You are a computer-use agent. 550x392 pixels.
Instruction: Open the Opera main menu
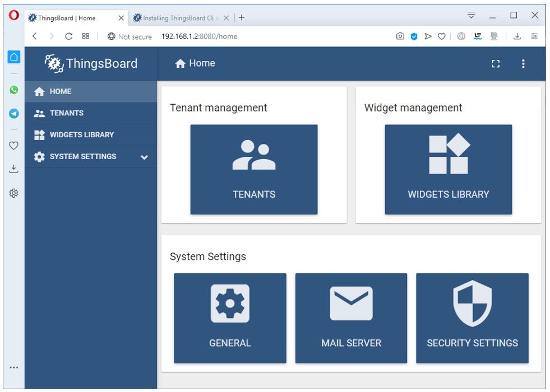click(14, 16)
